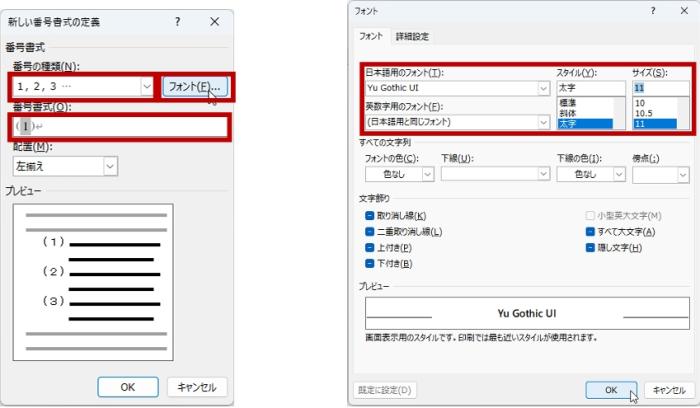Toggle the 隠し文字 hidden text checkbox
Screen dimensions: 700x408
[590, 247]
